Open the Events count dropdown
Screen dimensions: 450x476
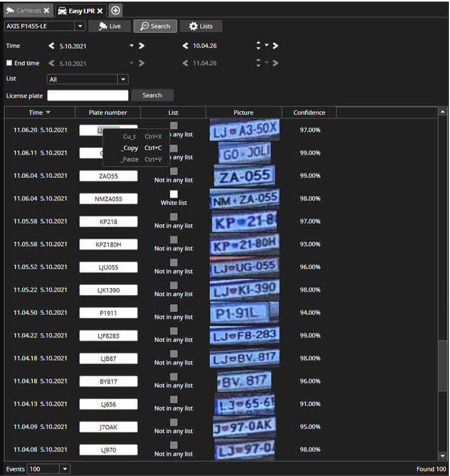click(65, 469)
